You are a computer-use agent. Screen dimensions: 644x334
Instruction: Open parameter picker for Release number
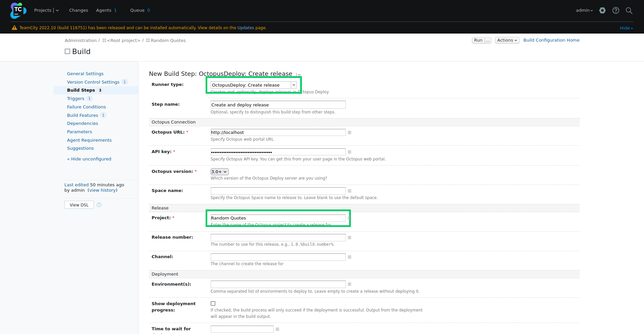[x=350, y=238]
